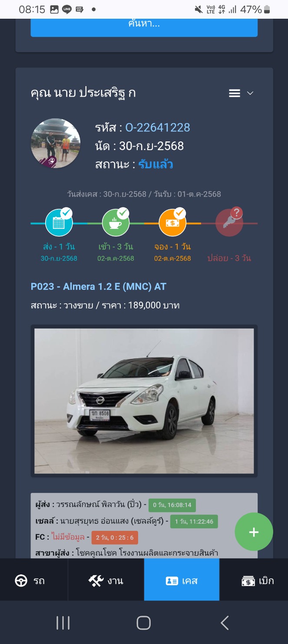
Task: Tap the Android home button
Action: coord(144,623)
